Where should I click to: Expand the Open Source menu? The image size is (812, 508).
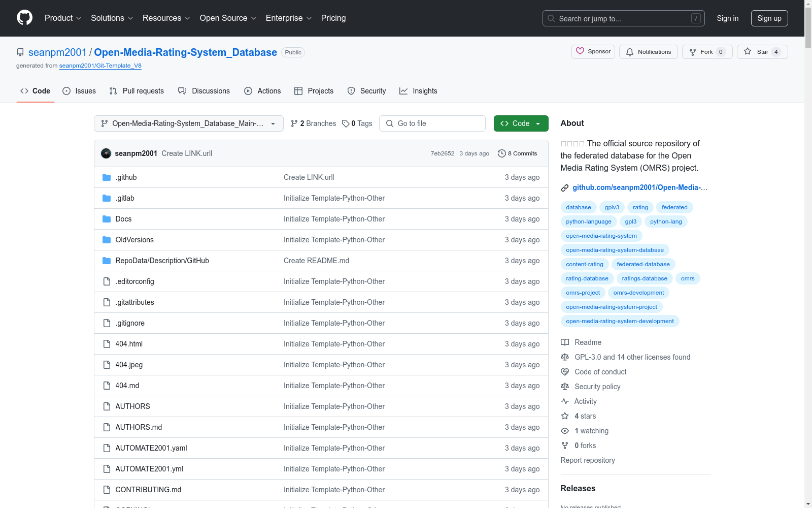(228, 18)
